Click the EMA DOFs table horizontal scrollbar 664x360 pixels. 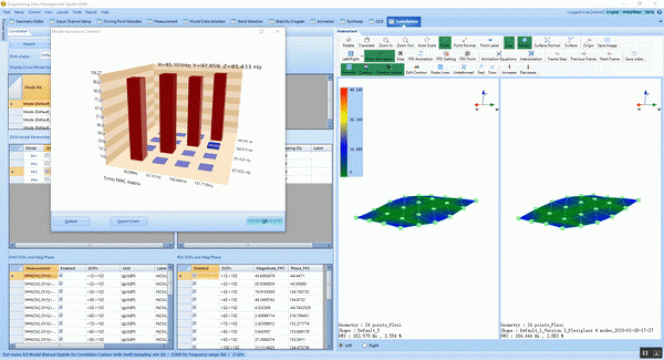pos(89,346)
